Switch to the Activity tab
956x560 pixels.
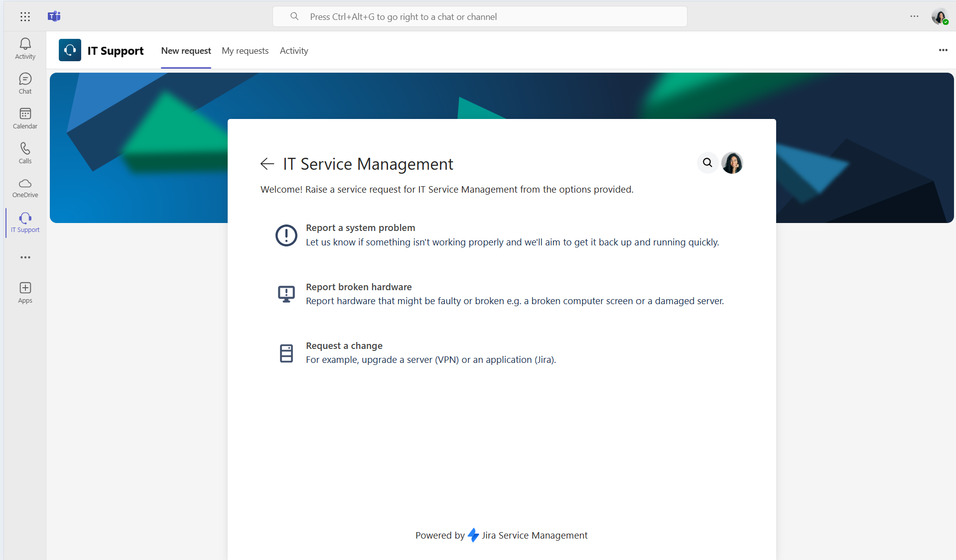coord(294,51)
